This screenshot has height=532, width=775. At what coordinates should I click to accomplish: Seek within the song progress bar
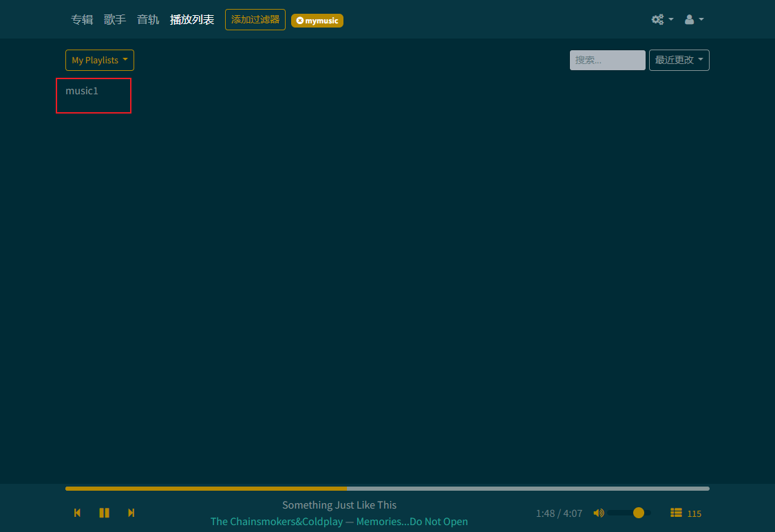pos(387,489)
